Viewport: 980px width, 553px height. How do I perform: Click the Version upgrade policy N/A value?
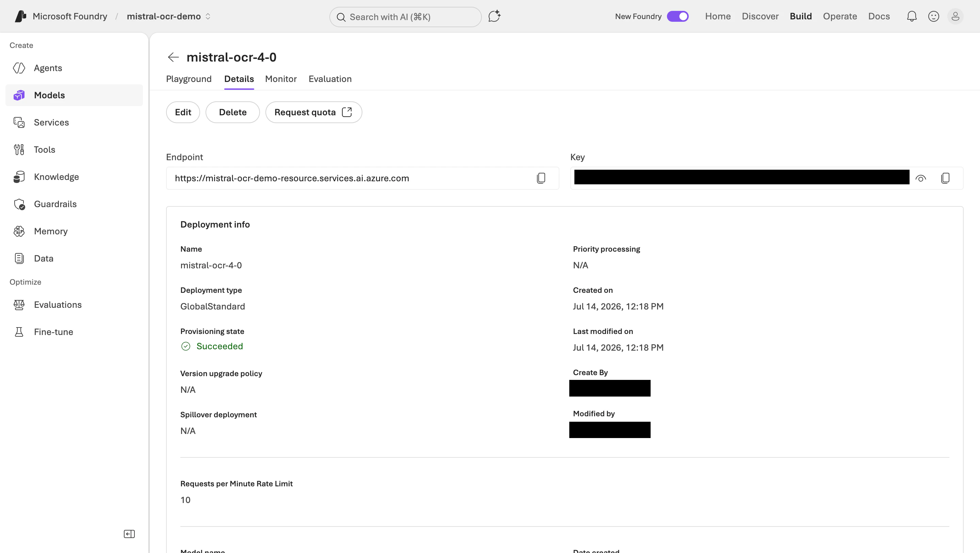point(188,390)
